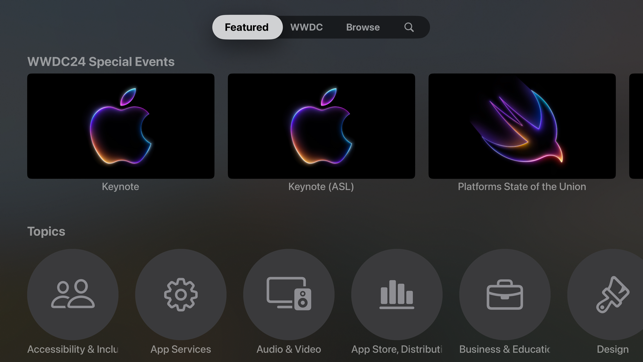Screen dimensions: 643x362
Task: Click the "App Store, Distributi" topic label
Action: [397, 349]
